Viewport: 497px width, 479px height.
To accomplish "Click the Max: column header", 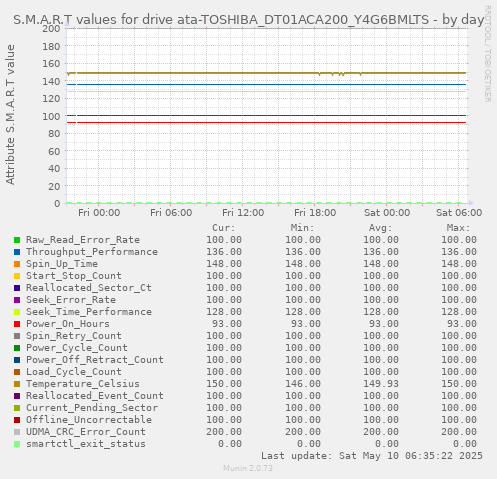I will (458, 228).
